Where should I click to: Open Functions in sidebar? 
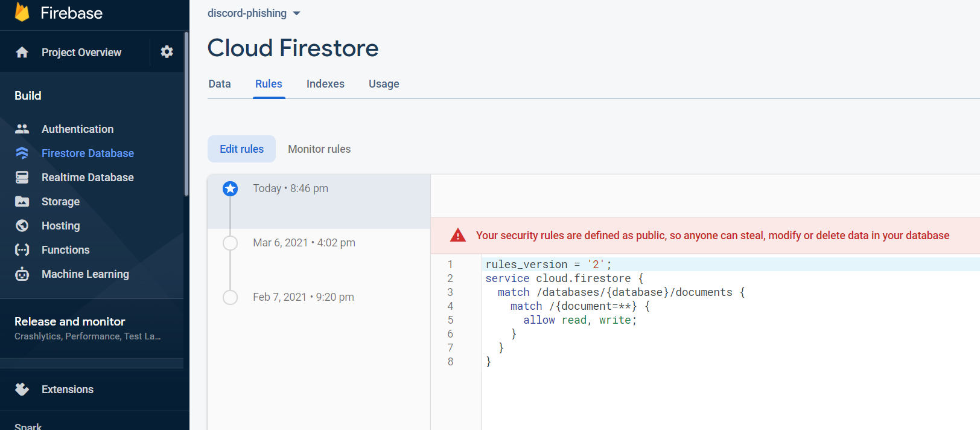pyautogui.click(x=65, y=249)
